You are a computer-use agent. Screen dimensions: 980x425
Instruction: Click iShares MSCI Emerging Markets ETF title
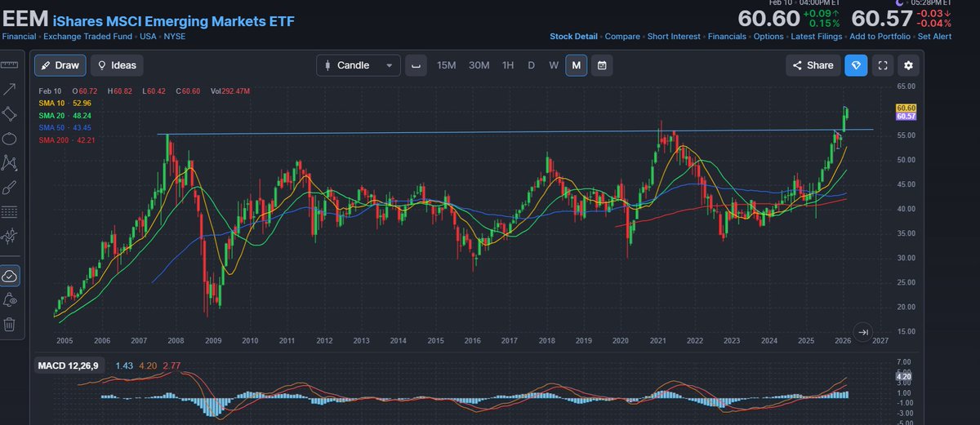pyautogui.click(x=174, y=20)
